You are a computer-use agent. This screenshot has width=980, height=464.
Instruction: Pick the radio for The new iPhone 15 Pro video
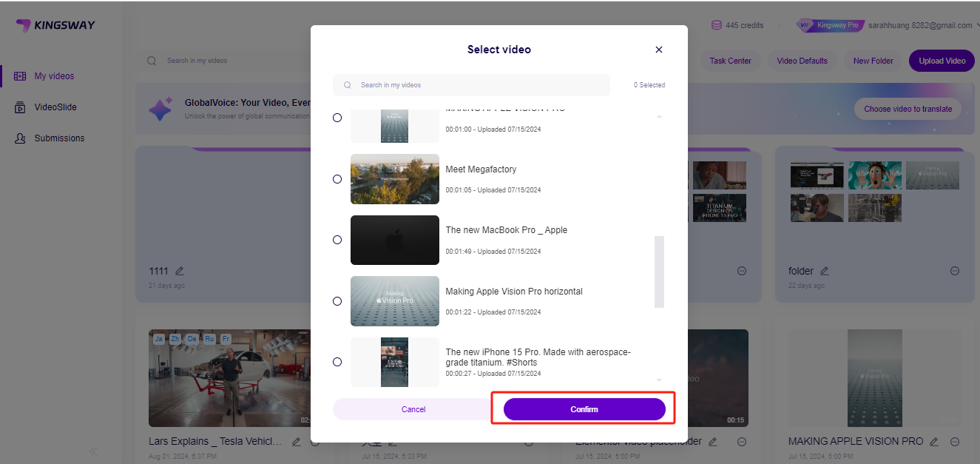click(337, 362)
